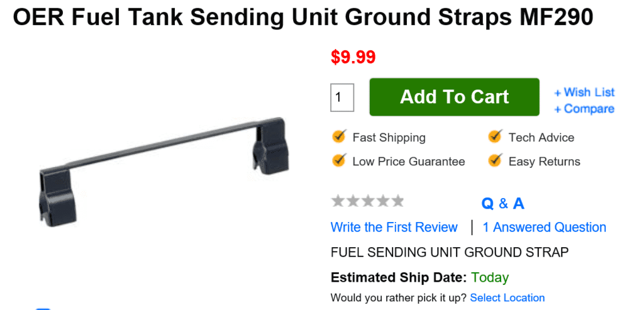Click the Easy Returns text label

(545, 162)
